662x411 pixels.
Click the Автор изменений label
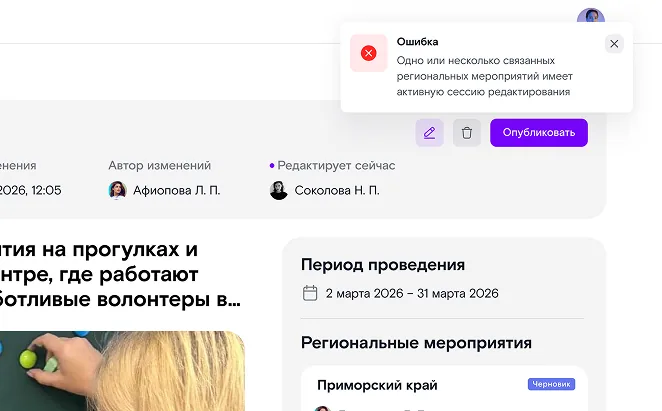click(160, 166)
